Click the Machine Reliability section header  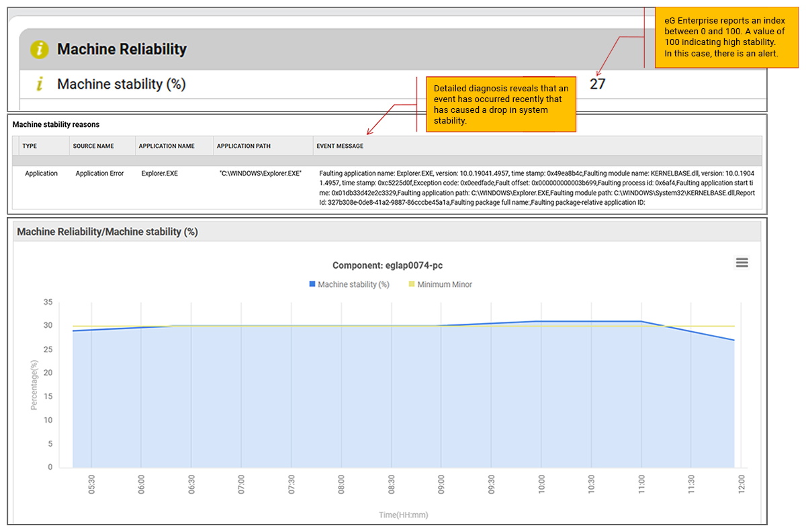click(x=122, y=50)
